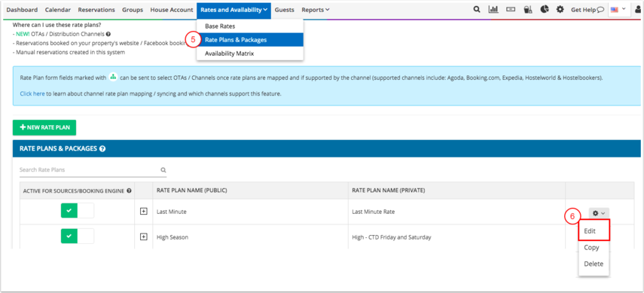The height and width of the screenshot is (293, 644).
Task: Click the Get Help link
Action: tap(588, 10)
